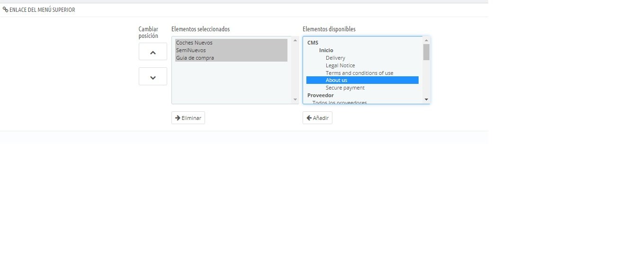This screenshot has width=644, height=263.
Task: Choose Secure payment in available list
Action: click(362, 88)
